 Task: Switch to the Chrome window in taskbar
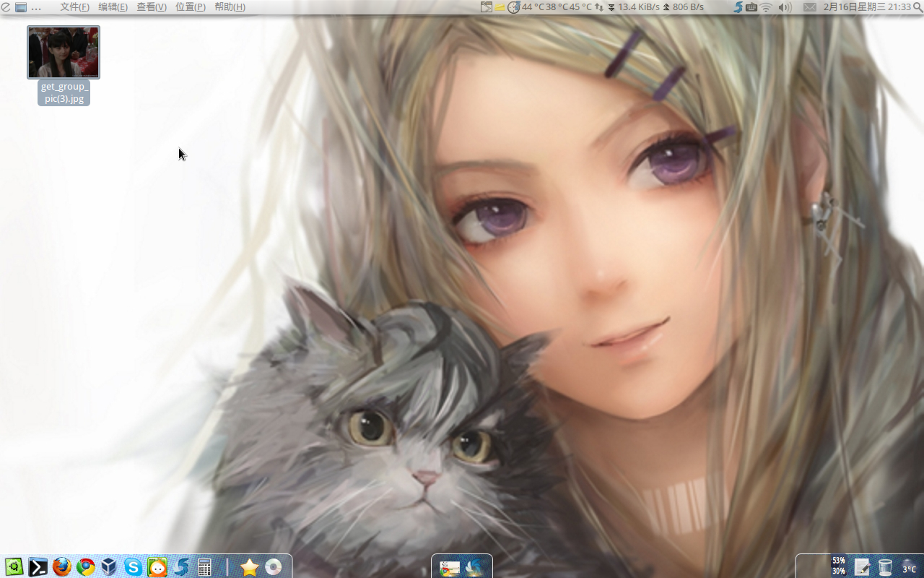(x=450, y=568)
